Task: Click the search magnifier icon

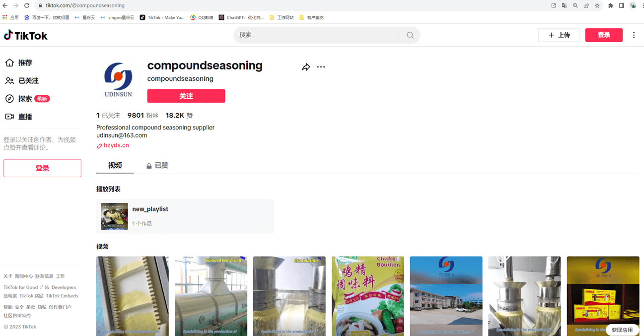Action: pos(410,35)
